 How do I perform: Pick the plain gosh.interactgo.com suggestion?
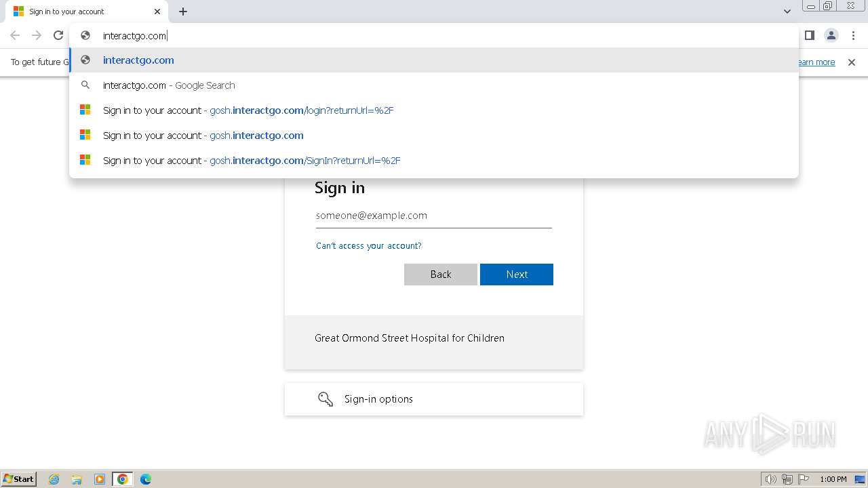(x=434, y=136)
